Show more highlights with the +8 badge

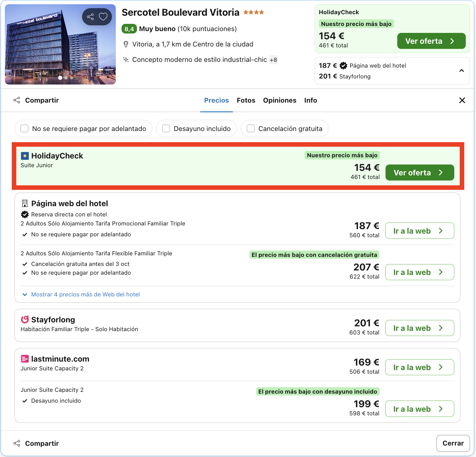coord(274,60)
